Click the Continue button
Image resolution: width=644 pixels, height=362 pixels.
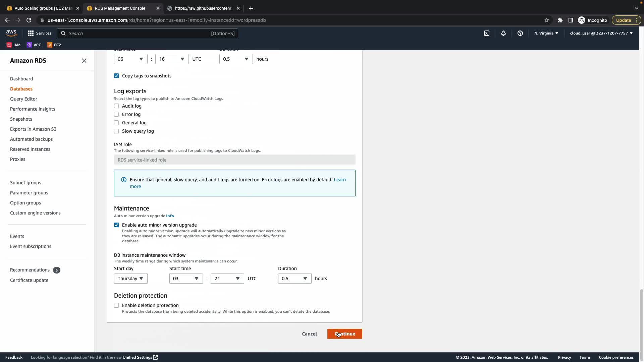pos(344,334)
